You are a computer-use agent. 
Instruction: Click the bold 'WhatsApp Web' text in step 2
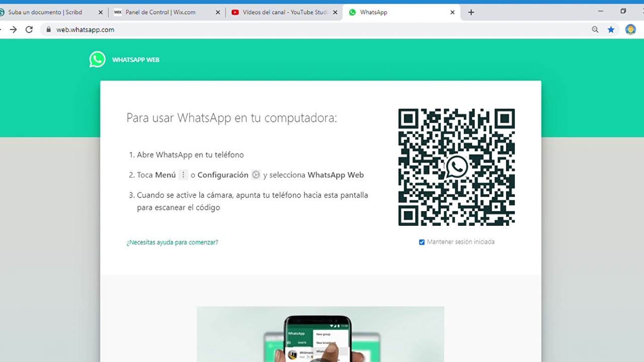point(336,175)
